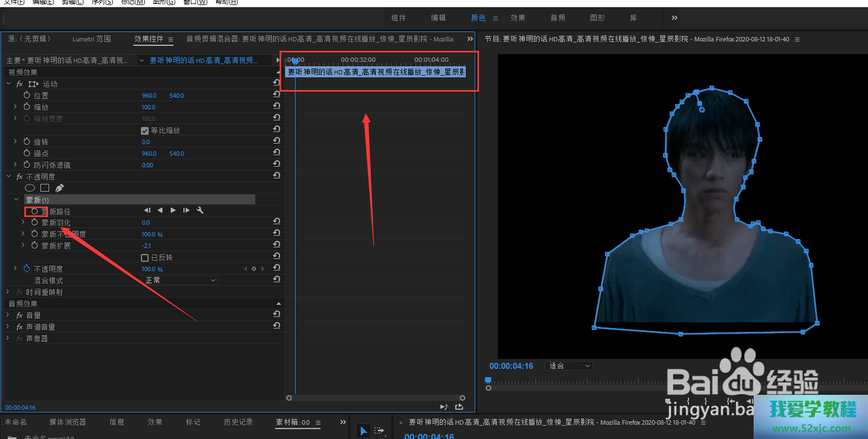This screenshot has width=868, height=439.
Task: Click the playhead on the program monitor scrubber
Action: [x=488, y=380]
